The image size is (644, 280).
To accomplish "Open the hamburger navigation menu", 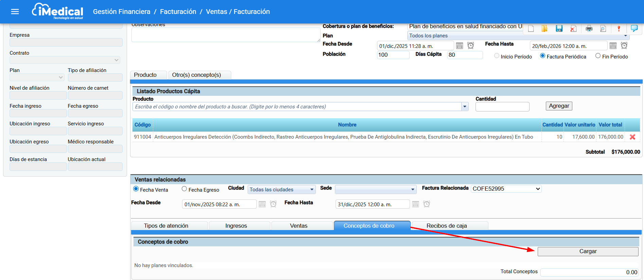I will pyautogui.click(x=15, y=12).
